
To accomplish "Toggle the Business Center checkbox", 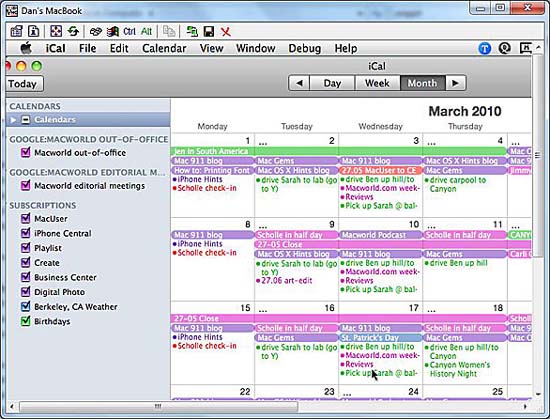I will point(26,277).
